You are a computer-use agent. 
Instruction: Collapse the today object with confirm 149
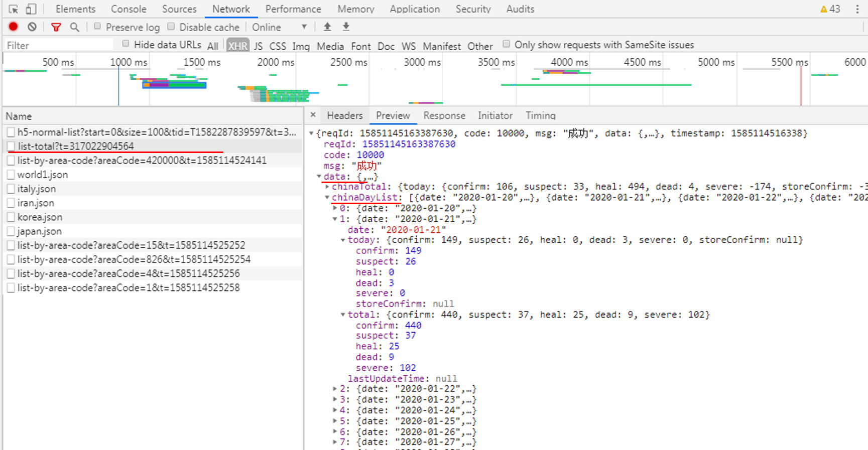[x=343, y=240]
